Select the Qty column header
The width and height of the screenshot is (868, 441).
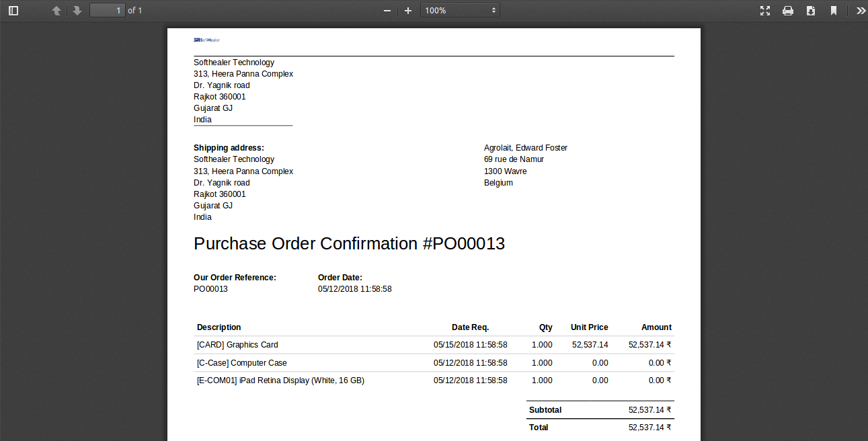[546, 327]
